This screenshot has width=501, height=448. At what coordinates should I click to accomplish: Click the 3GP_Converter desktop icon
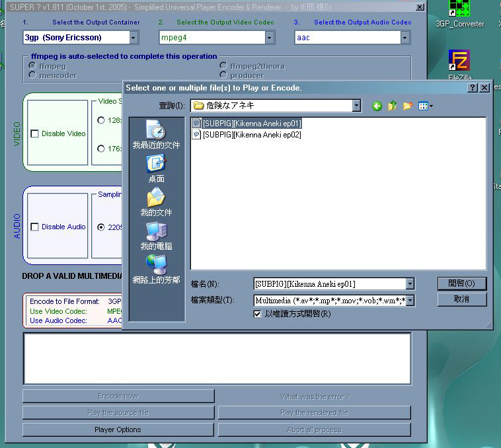(460, 15)
